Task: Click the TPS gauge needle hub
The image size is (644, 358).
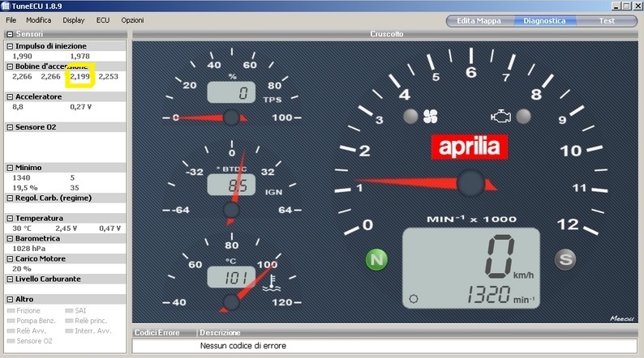Action: click(x=231, y=117)
